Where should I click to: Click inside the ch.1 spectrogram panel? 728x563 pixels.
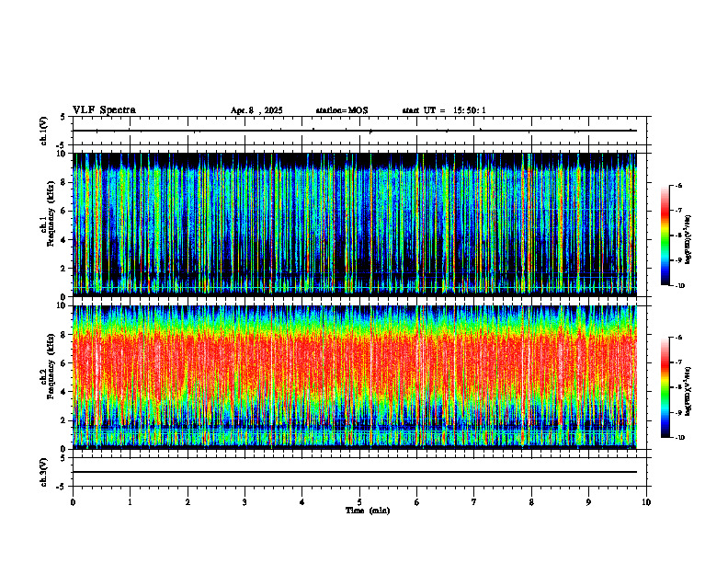[355, 224]
